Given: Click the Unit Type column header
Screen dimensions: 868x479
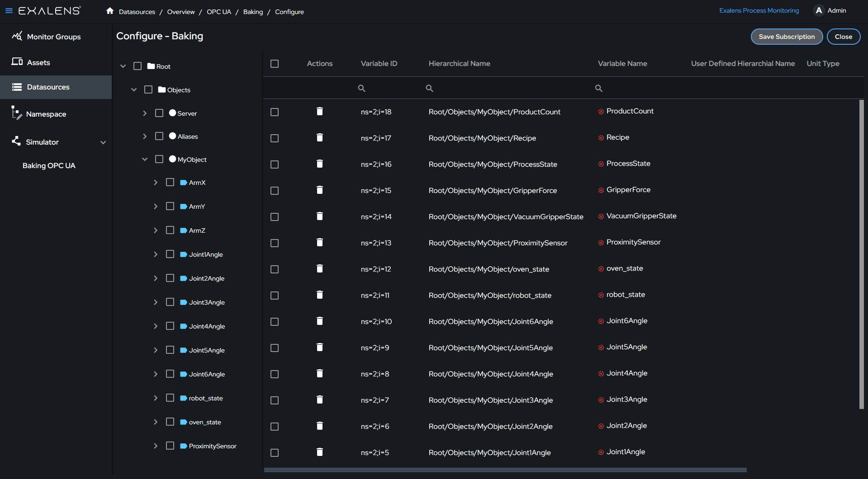Looking at the screenshot, I should point(823,64).
